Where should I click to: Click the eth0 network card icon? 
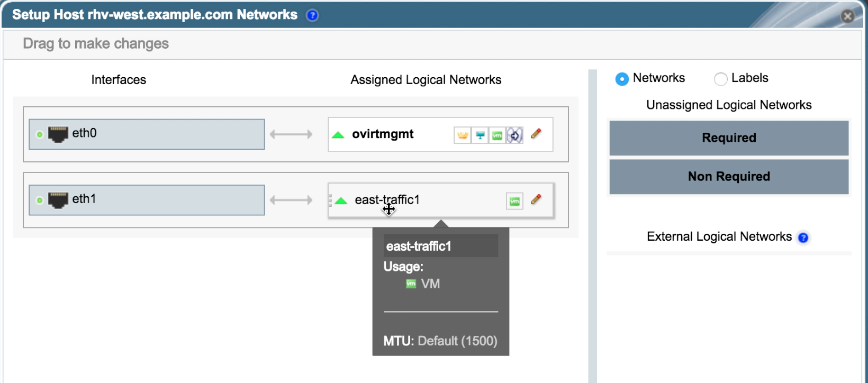(58, 134)
